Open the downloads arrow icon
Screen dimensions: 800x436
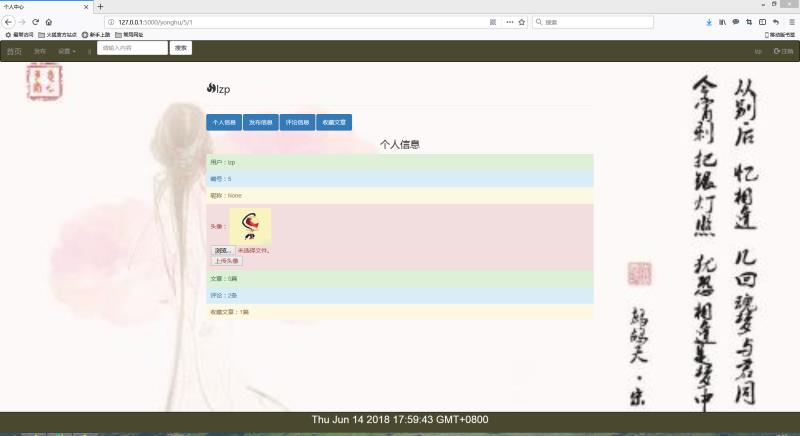(x=709, y=22)
